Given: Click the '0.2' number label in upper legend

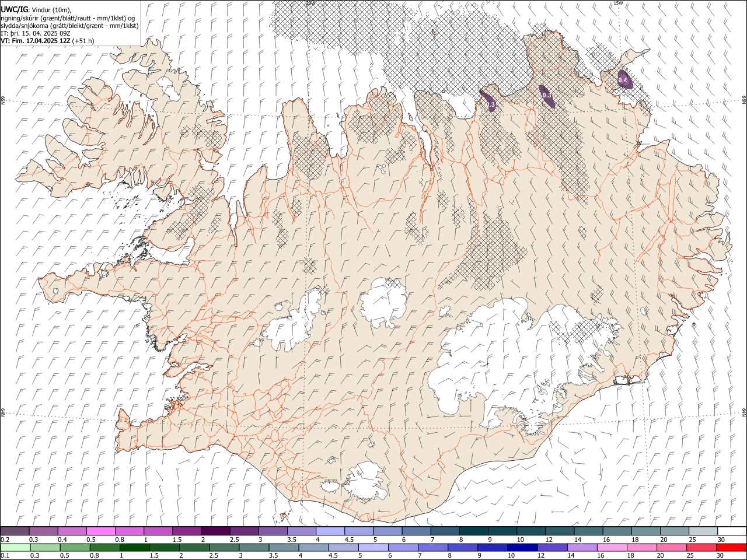Looking at the screenshot, I should click(x=5, y=540).
